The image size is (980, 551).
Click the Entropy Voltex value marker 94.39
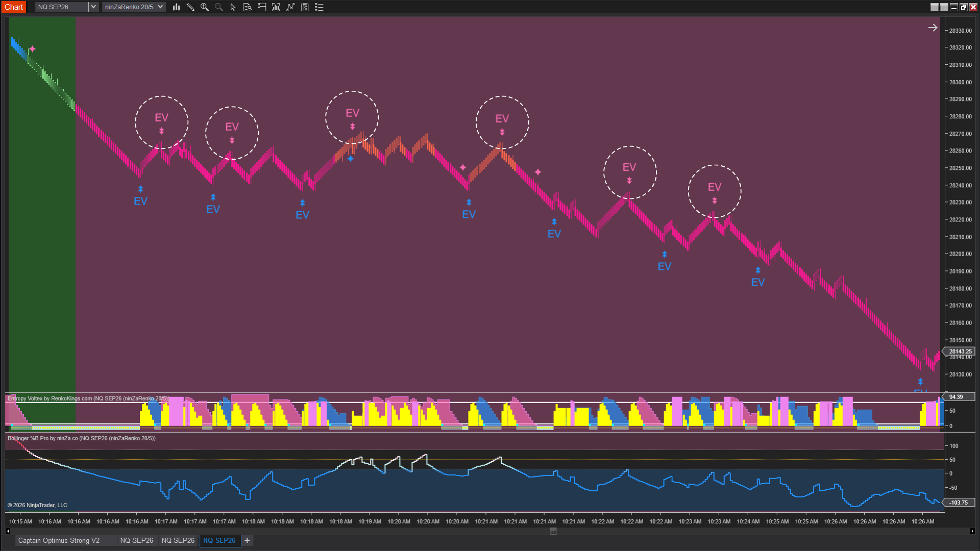(960, 397)
